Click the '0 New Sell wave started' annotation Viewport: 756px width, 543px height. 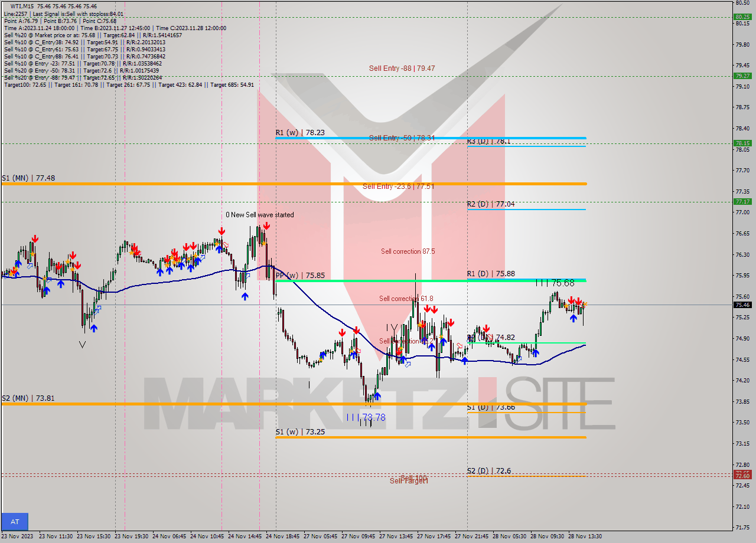click(x=259, y=215)
